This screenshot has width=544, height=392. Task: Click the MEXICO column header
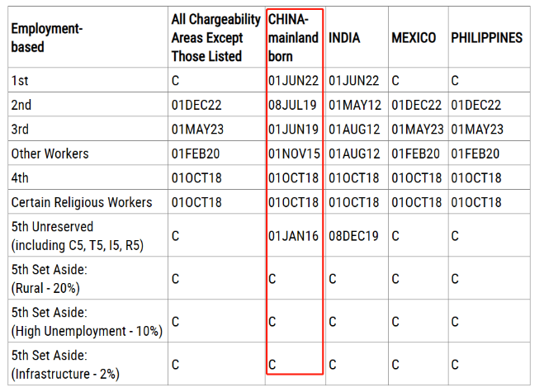click(414, 38)
